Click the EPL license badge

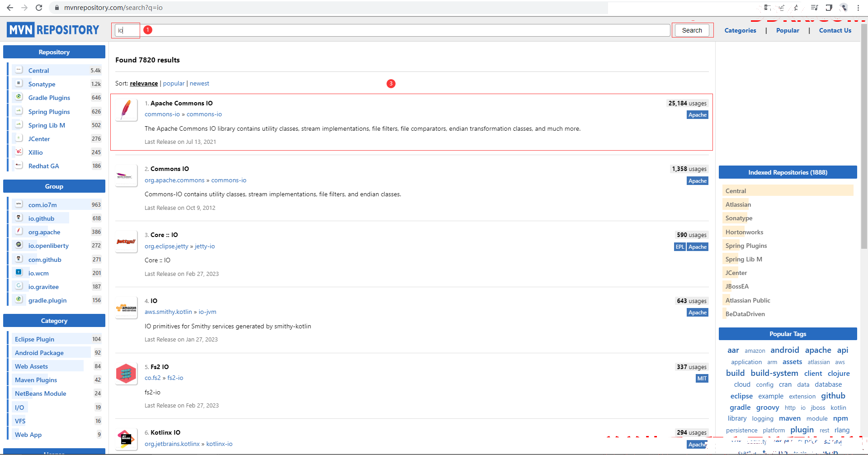click(x=679, y=246)
